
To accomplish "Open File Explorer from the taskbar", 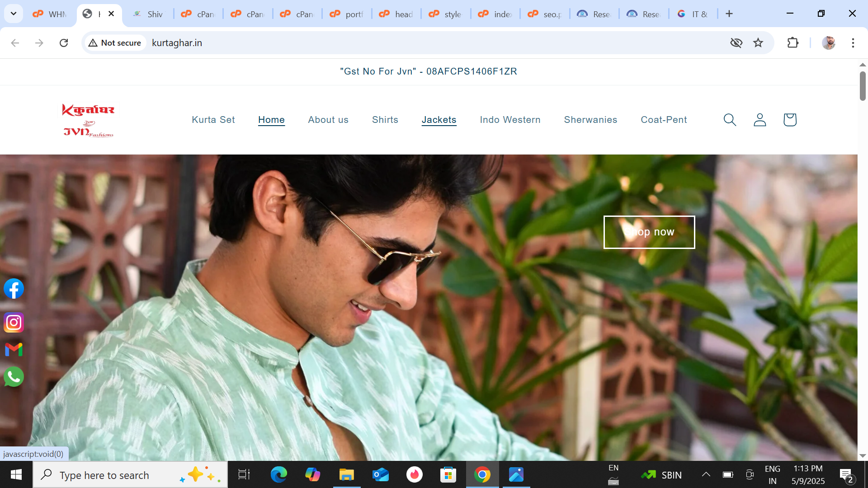I will pos(347,474).
